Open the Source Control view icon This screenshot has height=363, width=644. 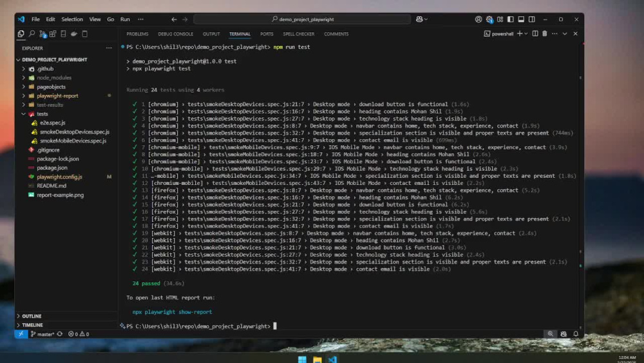[x=43, y=34]
